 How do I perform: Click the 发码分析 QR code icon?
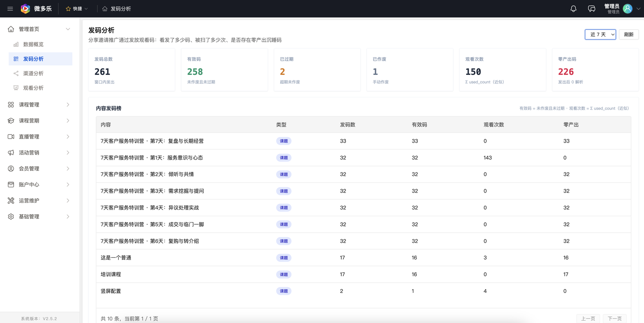[16, 59]
